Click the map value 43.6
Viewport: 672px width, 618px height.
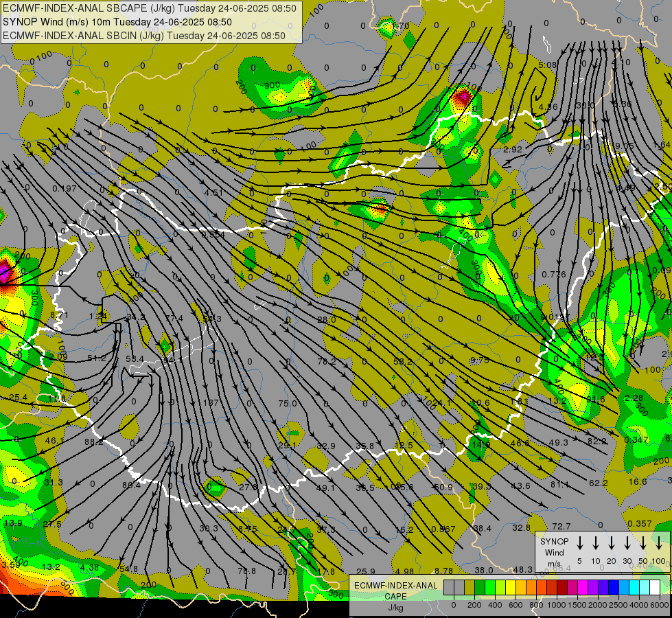521,485
